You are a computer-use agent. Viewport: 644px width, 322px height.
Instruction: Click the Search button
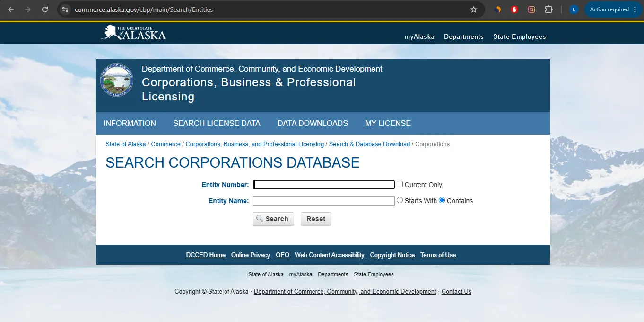click(x=273, y=219)
